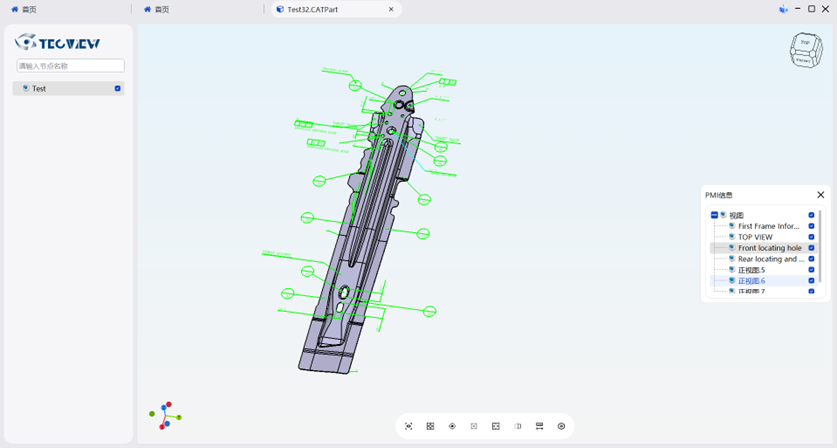Click the faded square icon in bottom toolbar
Viewport: 837px width, 448px height.
coord(474,426)
